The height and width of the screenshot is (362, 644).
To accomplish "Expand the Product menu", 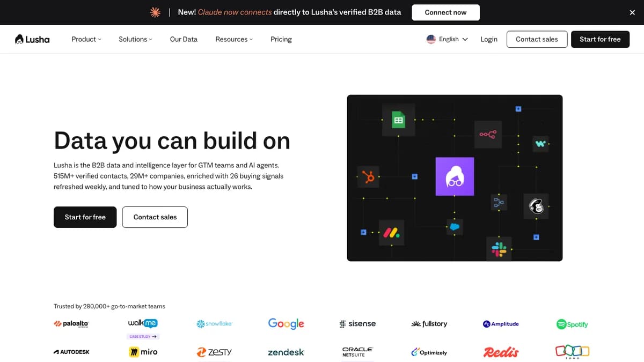I will click(x=86, y=39).
